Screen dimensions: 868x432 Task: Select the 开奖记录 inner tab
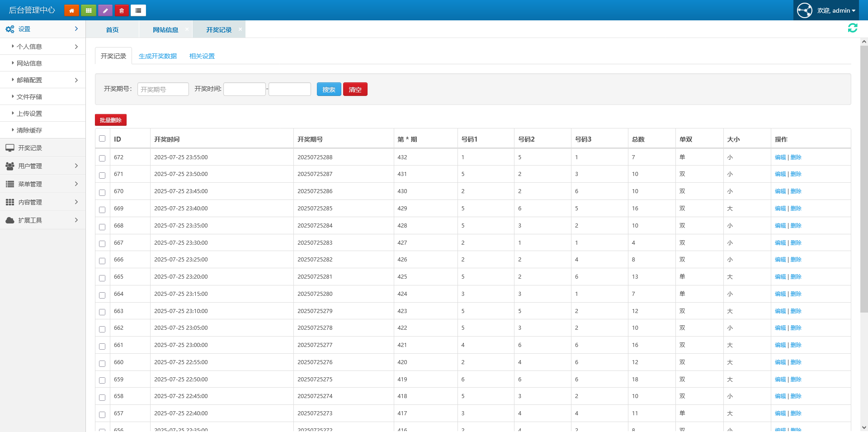tap(113, 56)
